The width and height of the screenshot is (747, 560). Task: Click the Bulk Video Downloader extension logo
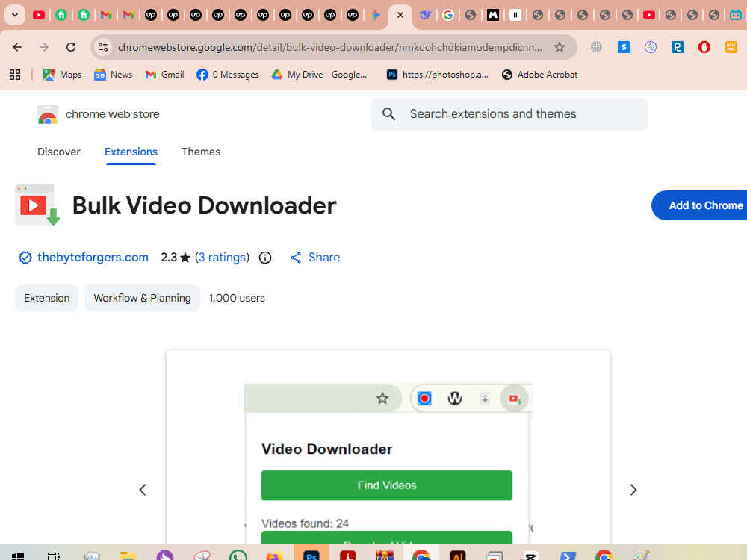tap(37, 205)
